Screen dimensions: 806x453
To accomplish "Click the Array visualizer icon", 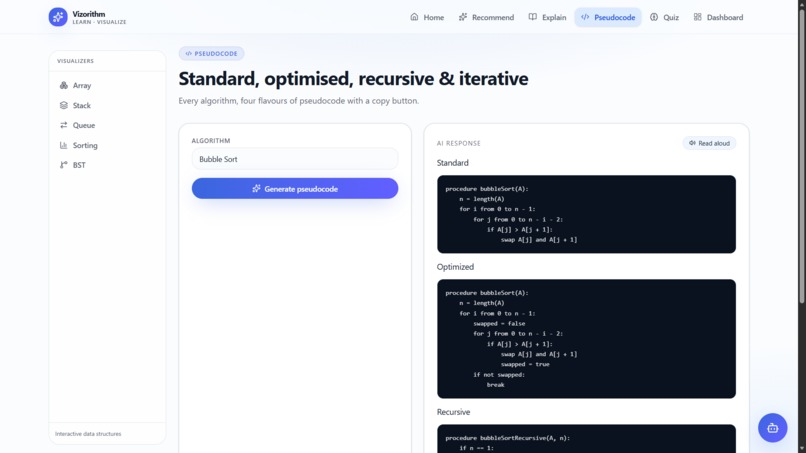I will [x=64, y=85].
